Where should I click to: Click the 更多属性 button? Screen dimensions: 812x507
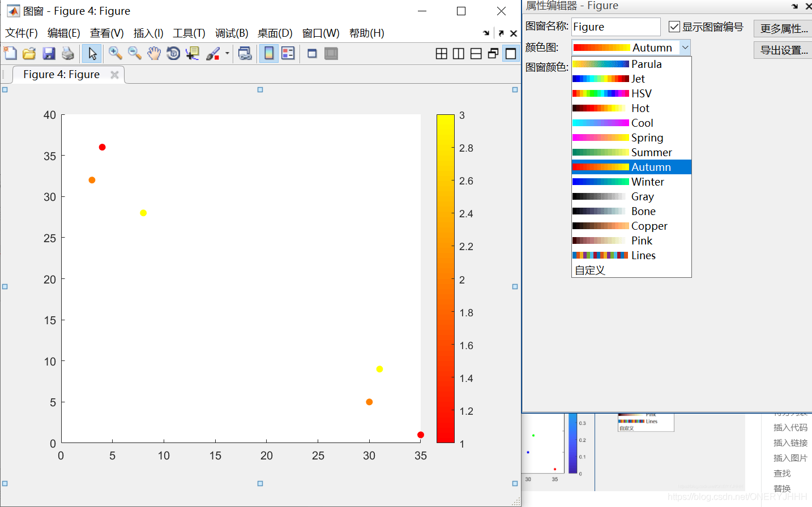click(784, 28)
